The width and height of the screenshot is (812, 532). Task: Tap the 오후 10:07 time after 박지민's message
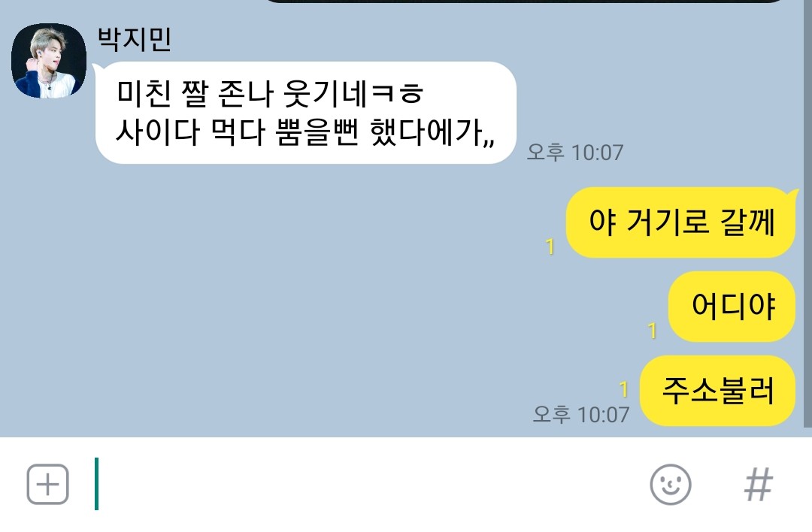(575, 153)
